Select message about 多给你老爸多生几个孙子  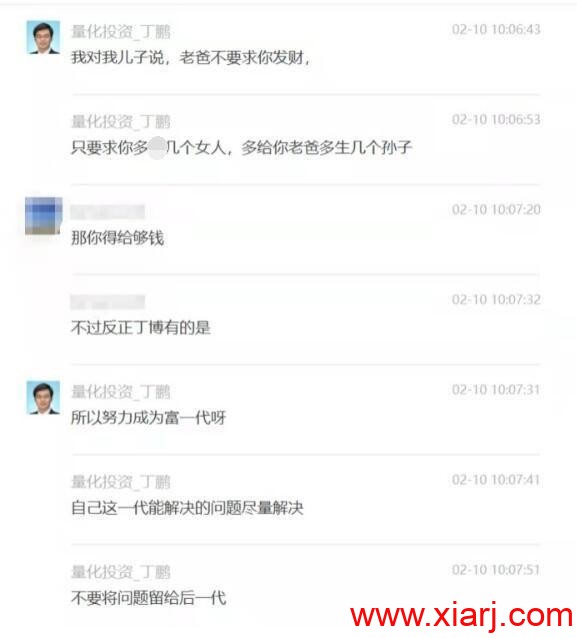pyautogui.click(x=242, y=147)
